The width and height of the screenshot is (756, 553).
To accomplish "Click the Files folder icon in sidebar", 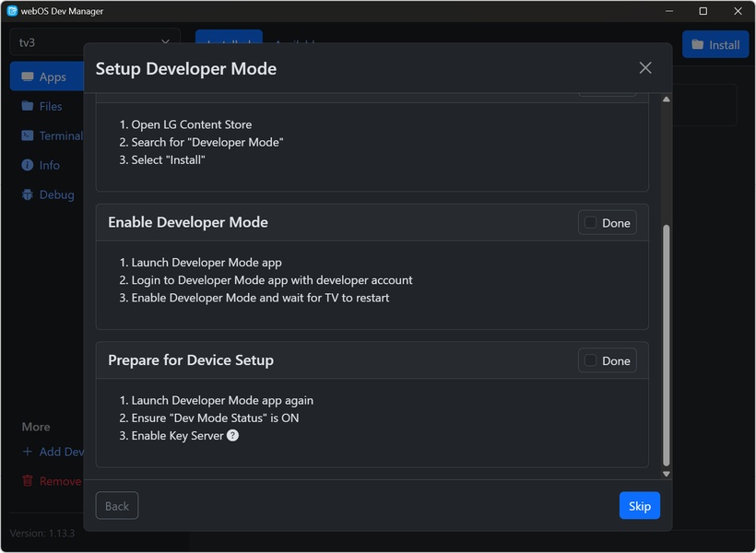I will pos(28,106).
